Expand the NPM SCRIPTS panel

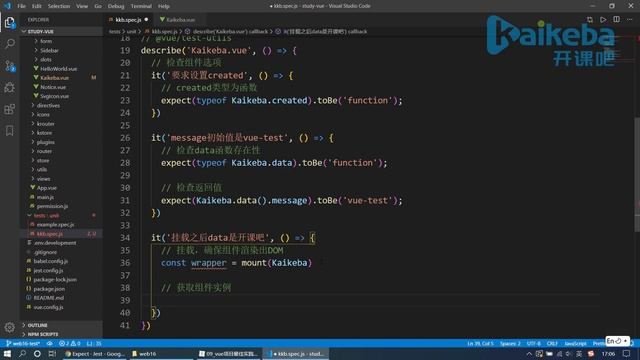coord(61,334)
